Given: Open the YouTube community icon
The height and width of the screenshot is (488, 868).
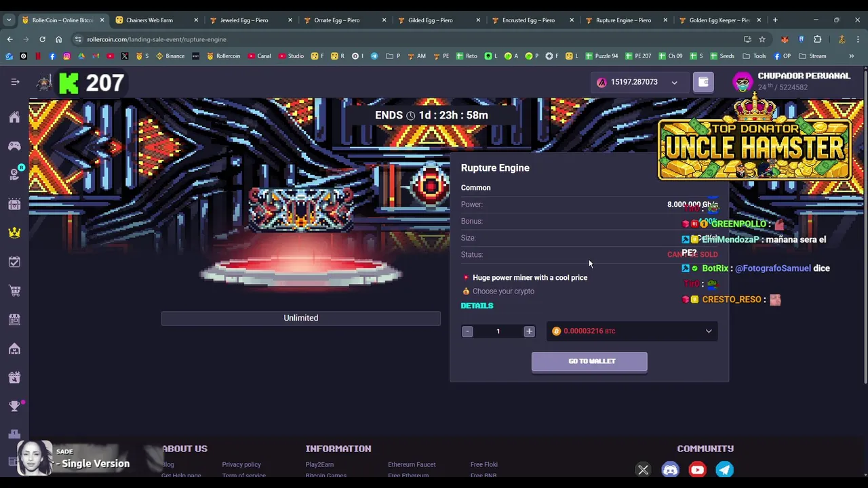Looking at the screenshot, I should [x=697, y=470].
